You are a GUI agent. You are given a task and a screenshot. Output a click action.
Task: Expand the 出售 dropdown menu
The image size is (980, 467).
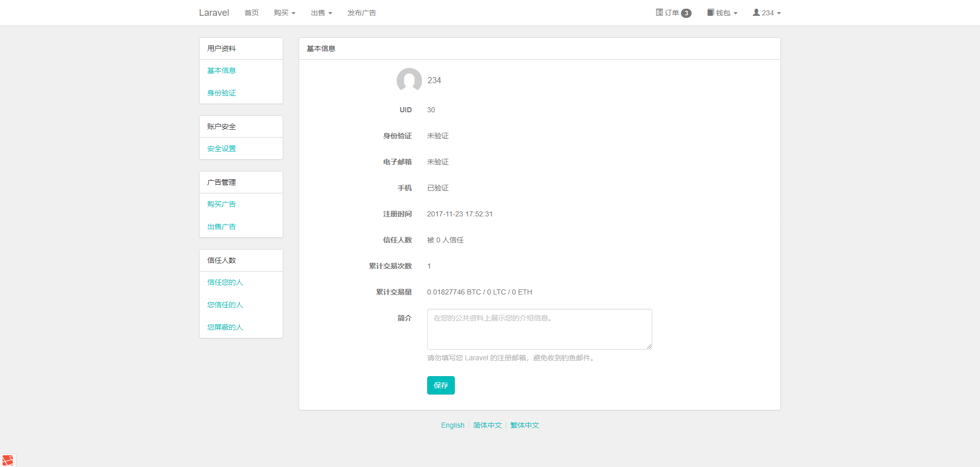click(321, 13)
